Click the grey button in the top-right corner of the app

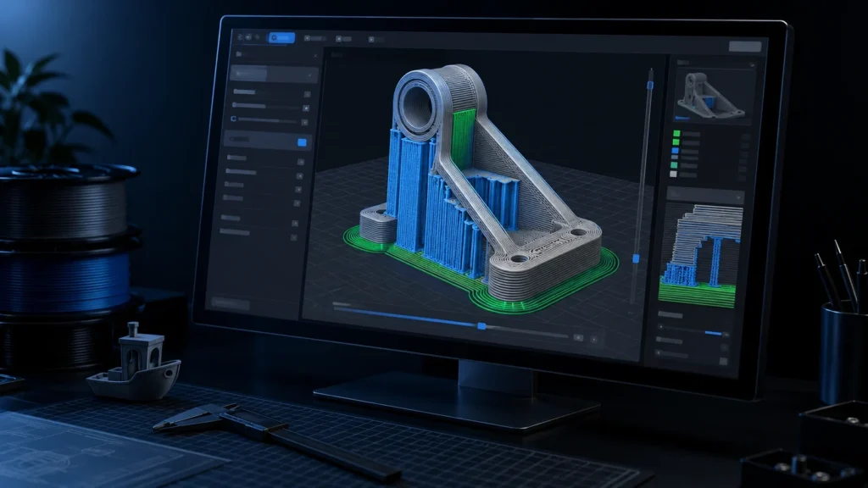coord(744,47)
